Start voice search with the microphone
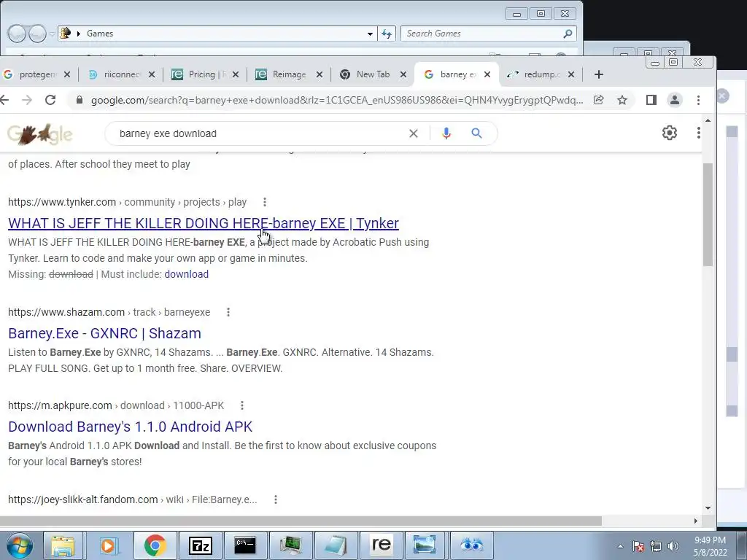747x560 pixels. [446, 133]
